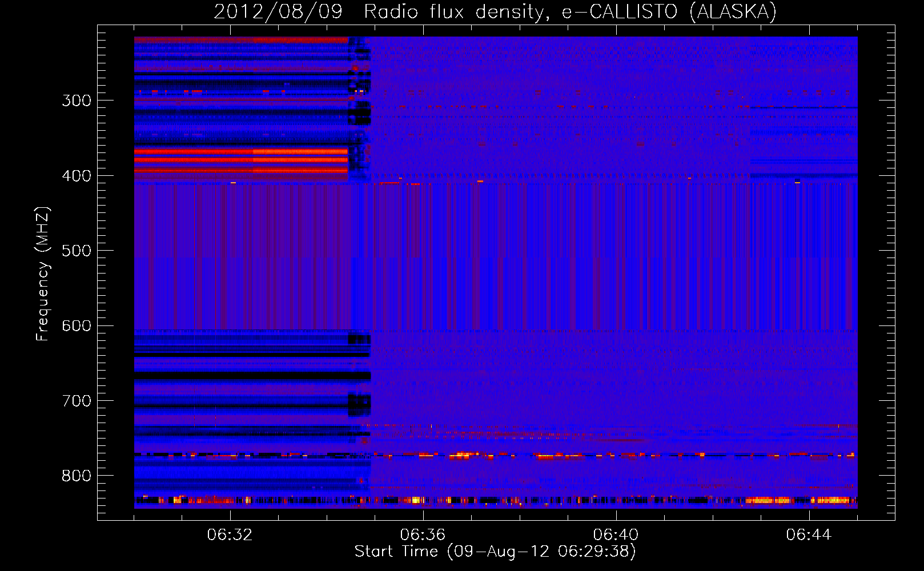Click the 500 frequency tick label
The image size is (924, 571).
[x=77, y=251]
